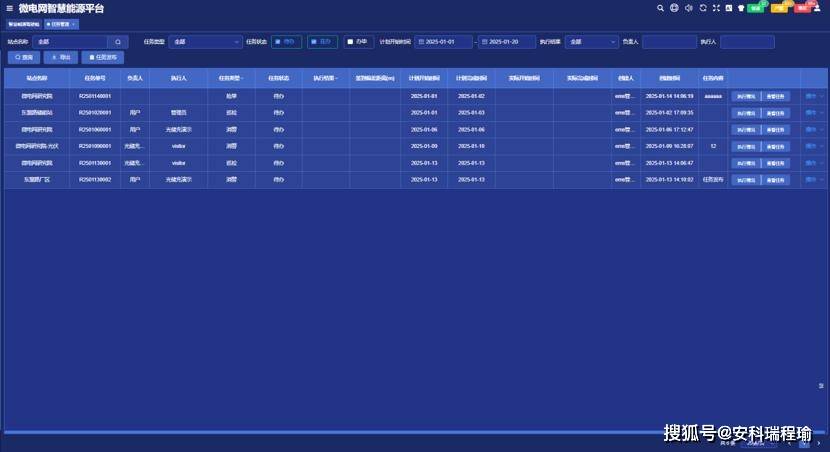This screenshot has width=830, height=452.
Task: Toggle the speaker sound icon in header
Action: pos(689,8)
